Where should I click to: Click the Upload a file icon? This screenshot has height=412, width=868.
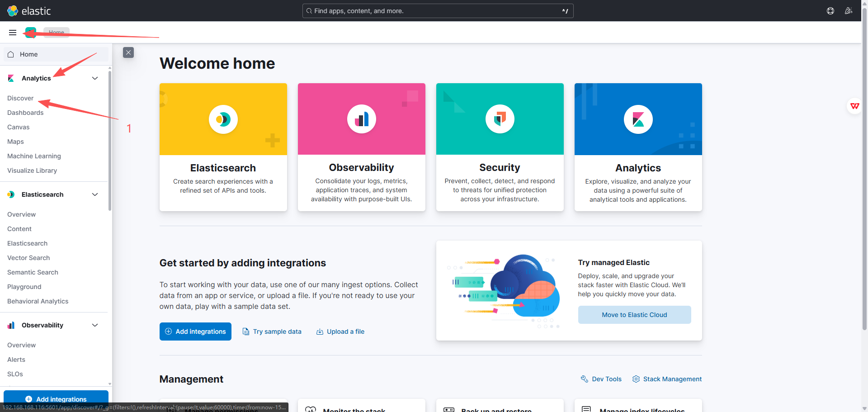pos(320,331)
